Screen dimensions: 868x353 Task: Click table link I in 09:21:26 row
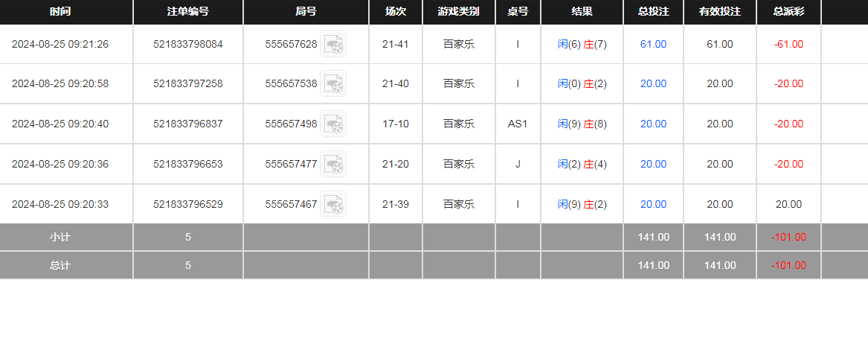coord(518,45)
